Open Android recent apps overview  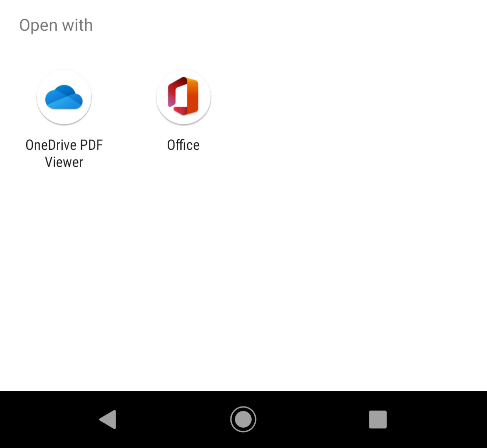click(x=378, y=420)
